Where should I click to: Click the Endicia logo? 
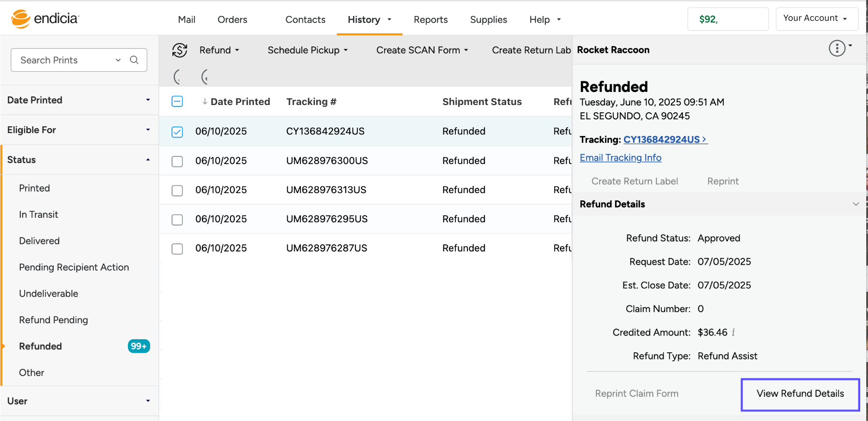[45, 19]
